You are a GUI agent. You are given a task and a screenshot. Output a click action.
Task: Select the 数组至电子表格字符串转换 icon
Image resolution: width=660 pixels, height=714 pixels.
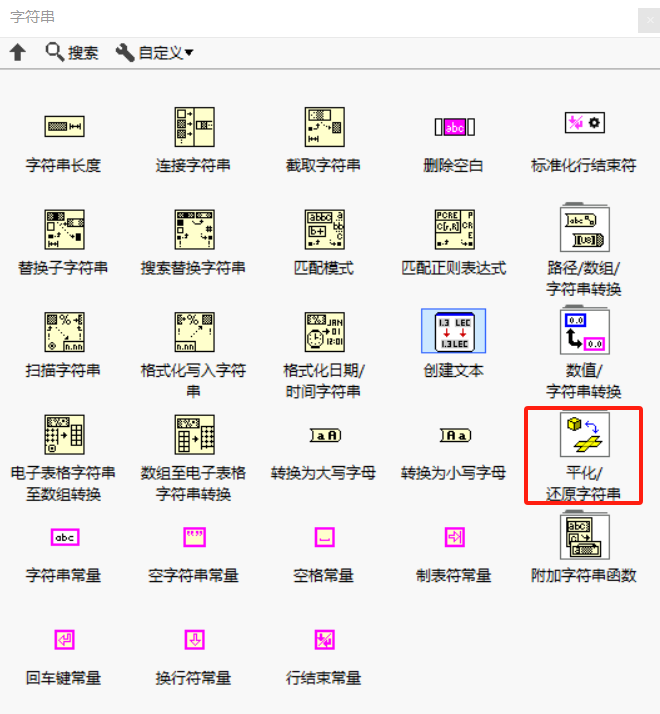pos(194,434)
